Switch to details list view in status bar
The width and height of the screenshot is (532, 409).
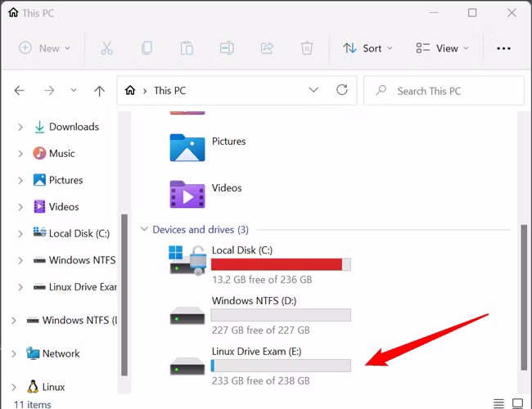coord(498,403)
